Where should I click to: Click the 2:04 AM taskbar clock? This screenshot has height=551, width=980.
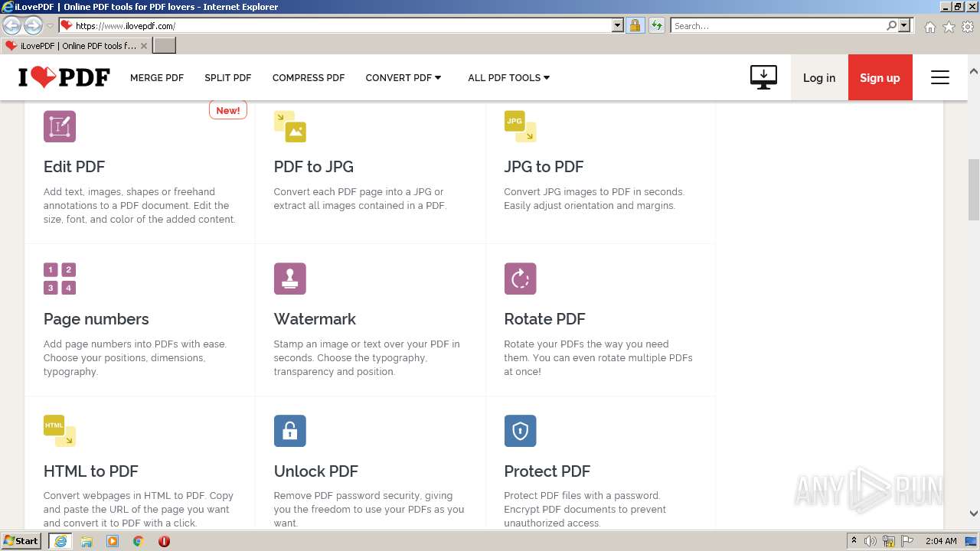tap(941, 541)
